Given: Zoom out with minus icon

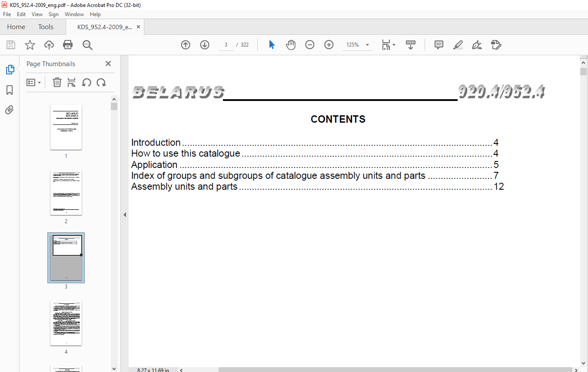Looking at the screenshot, I should point(310,45).
